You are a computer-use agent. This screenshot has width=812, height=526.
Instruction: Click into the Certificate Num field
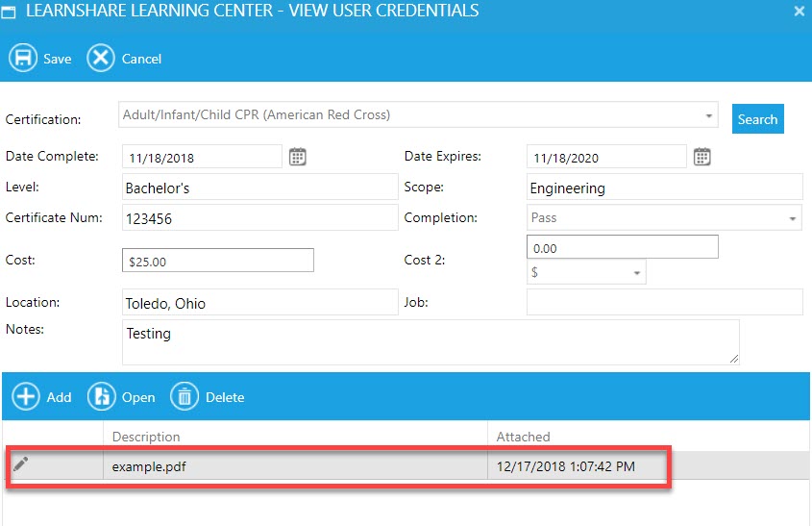click(x=259, y=218)
